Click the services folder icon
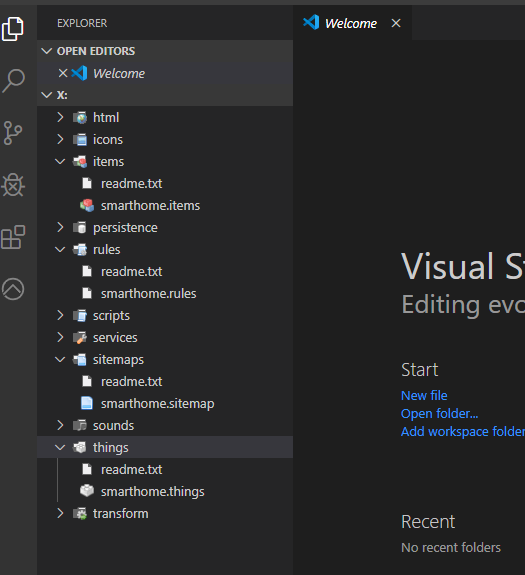Viewport: 525px width, 575px height. point(80,338)
